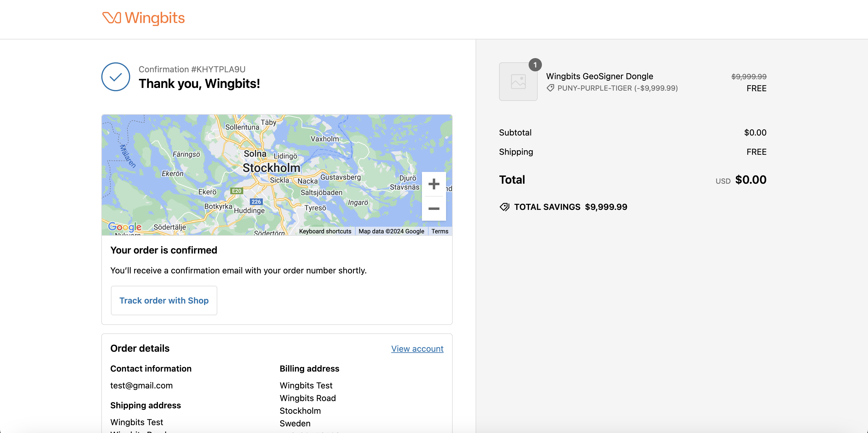Open map Keyboard shortcuts

point(325,231)
